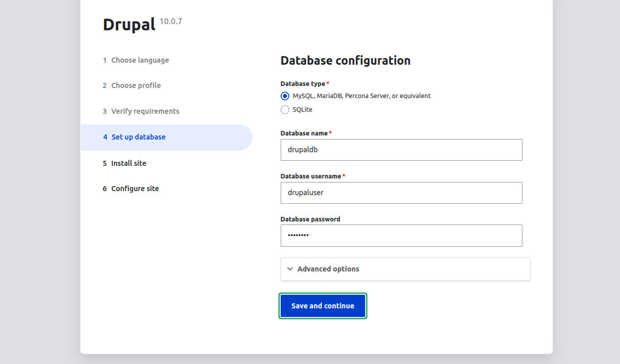Click the Database configuration heading

345,61
